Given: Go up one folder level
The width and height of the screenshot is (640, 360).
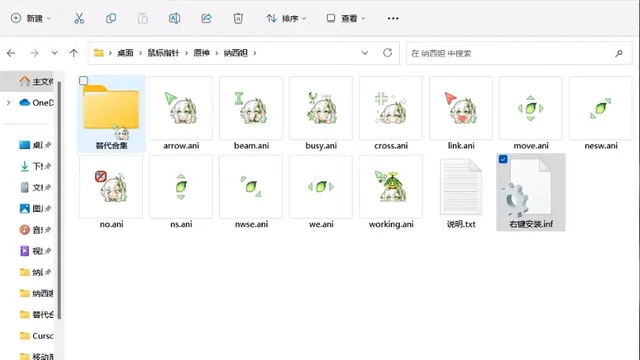Looking at the screenshot, I should (73, 53).
